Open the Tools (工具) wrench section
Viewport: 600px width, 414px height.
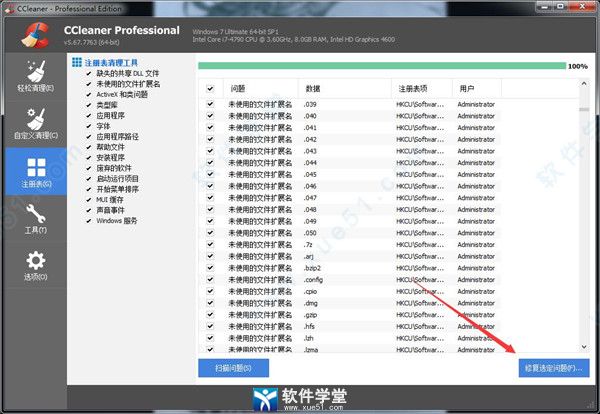point(36,219)
